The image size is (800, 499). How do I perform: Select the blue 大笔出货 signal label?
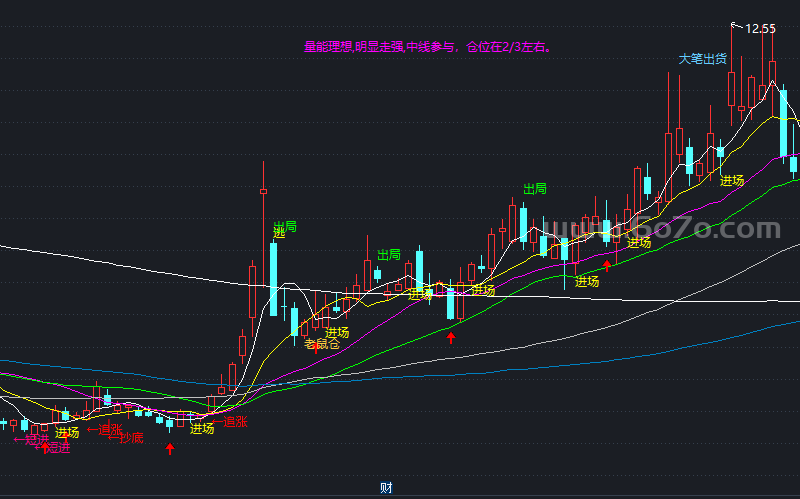pyautogui.click(x=703, y=59)
